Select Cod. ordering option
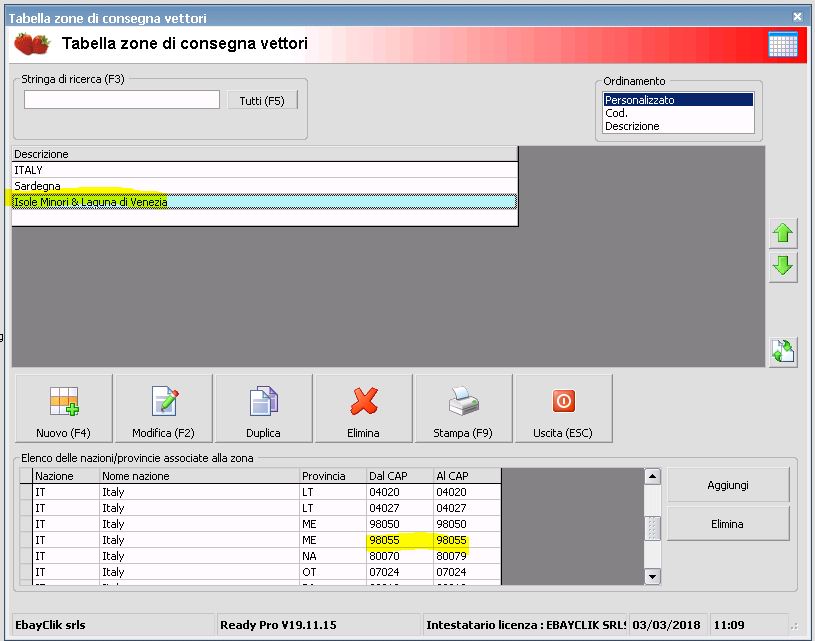The height and width of the screenshot is (641, 815). tap(678, 113)
